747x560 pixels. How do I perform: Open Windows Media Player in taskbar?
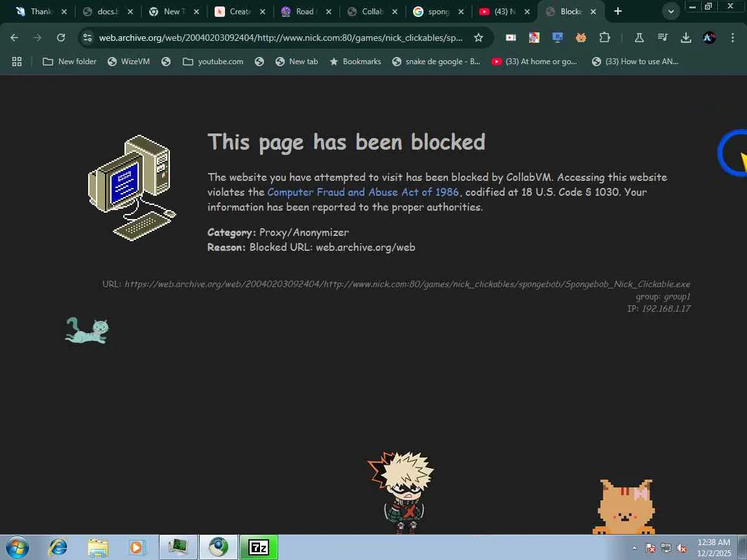pos(137,547)
